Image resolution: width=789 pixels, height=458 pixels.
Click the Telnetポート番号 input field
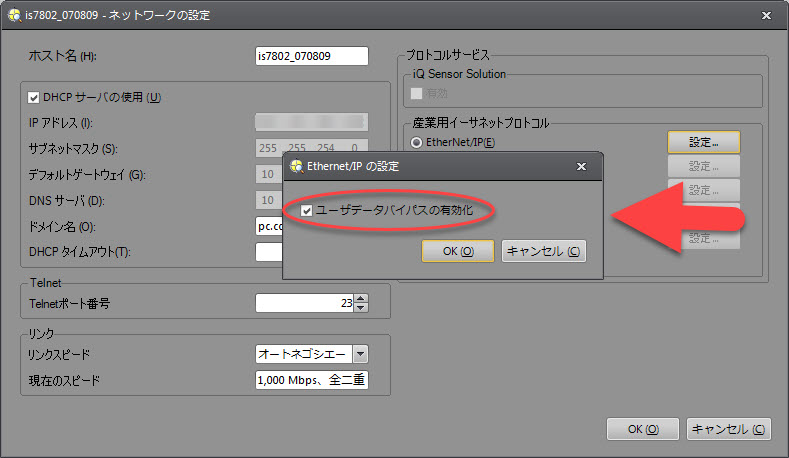[x=304, y=303]
